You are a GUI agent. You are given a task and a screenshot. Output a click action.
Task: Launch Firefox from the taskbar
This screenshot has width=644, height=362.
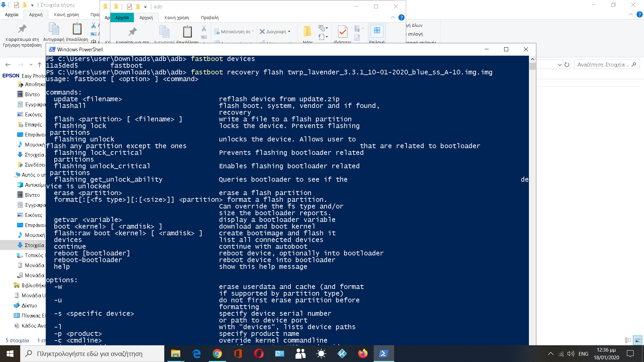(x=363, y=354)
